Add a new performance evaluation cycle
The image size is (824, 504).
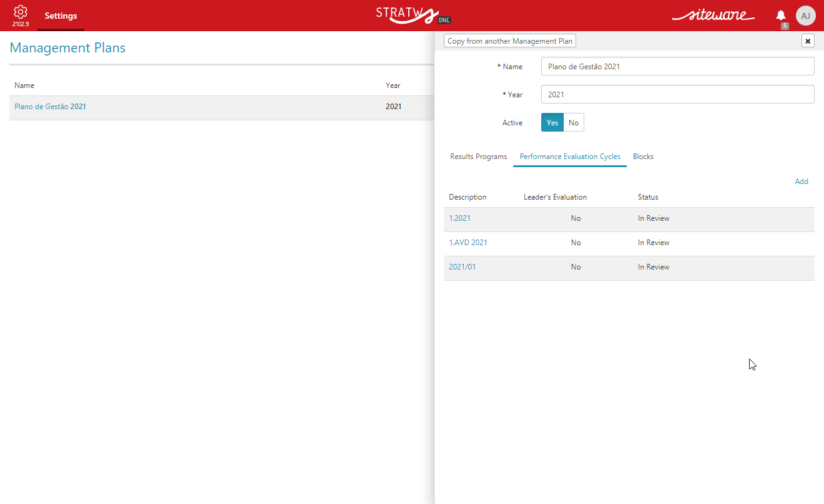coord(801,182)
